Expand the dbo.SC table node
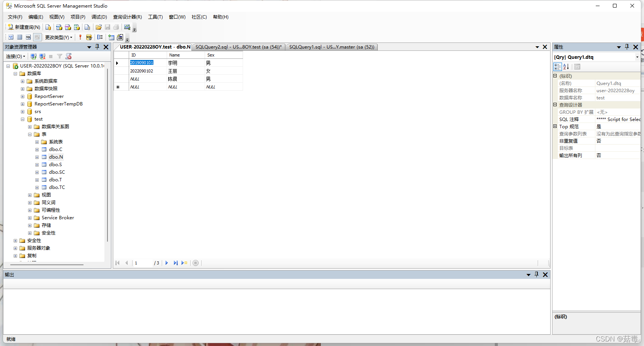Image resolution: width=644 pixels, height=346 pixels. (x=37, y=172)
